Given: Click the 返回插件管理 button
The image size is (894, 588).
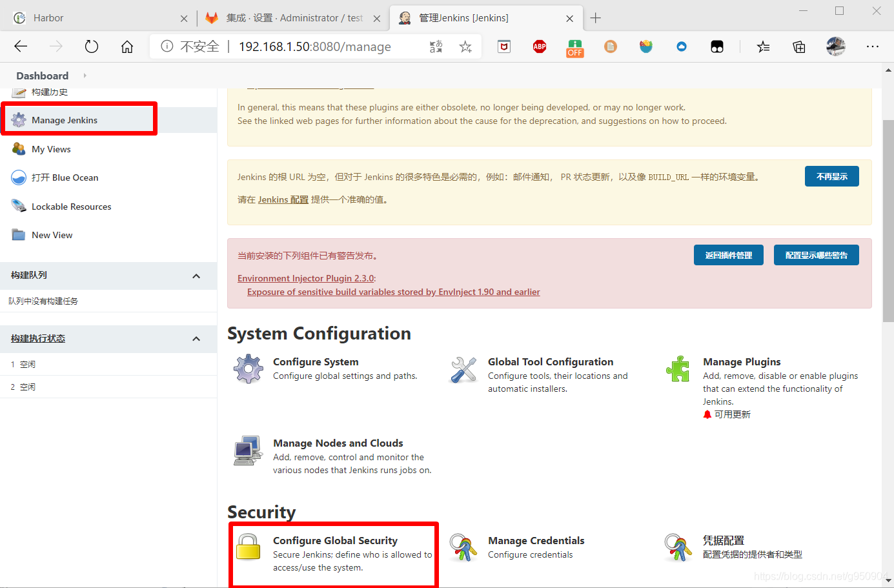Looking at the screenshot, I should click(729, 255).
